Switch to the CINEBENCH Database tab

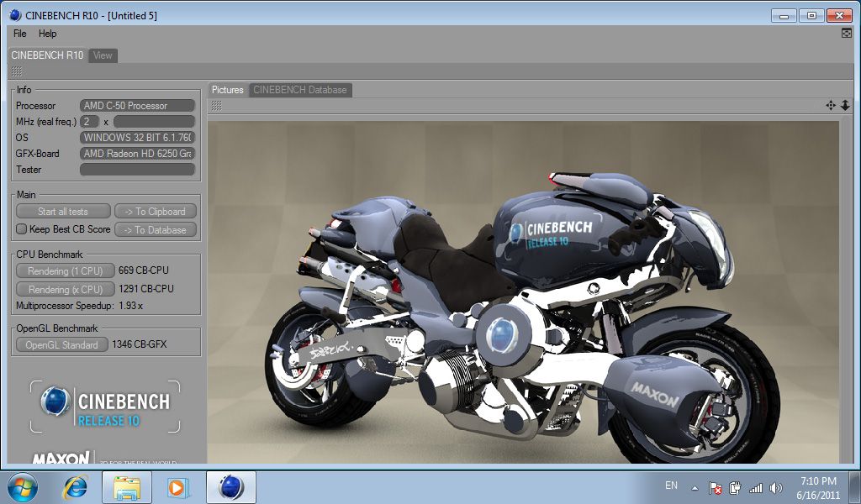(299, 90)
